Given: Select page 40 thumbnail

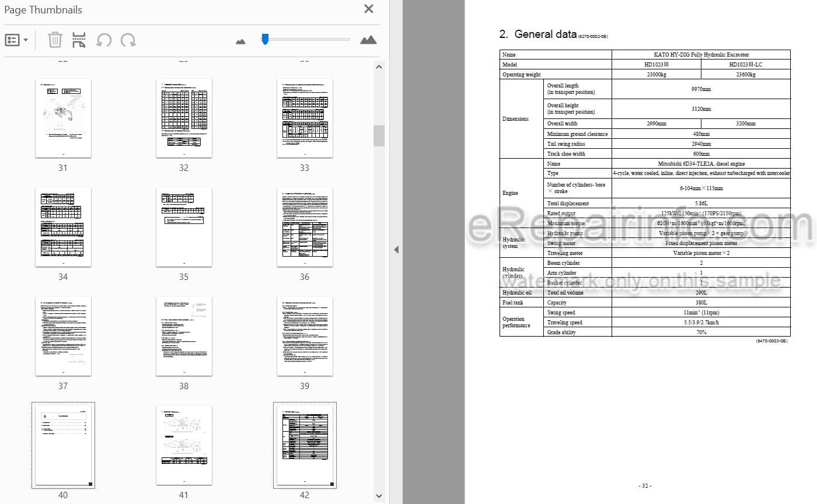Looking at the screenshot, I should pyautogui.click(x=63, y=446).
